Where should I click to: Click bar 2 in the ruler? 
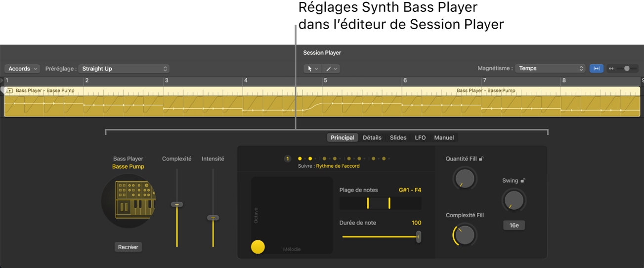click(x=86, y=80)
